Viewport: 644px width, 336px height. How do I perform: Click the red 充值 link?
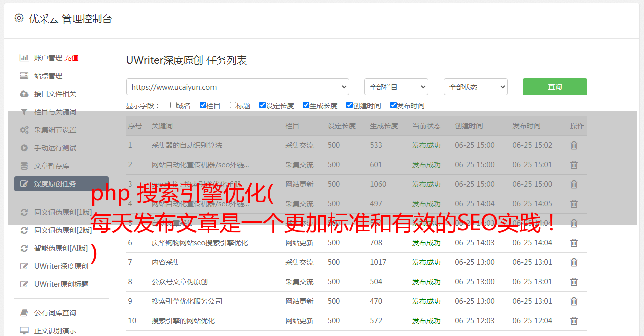71,58
